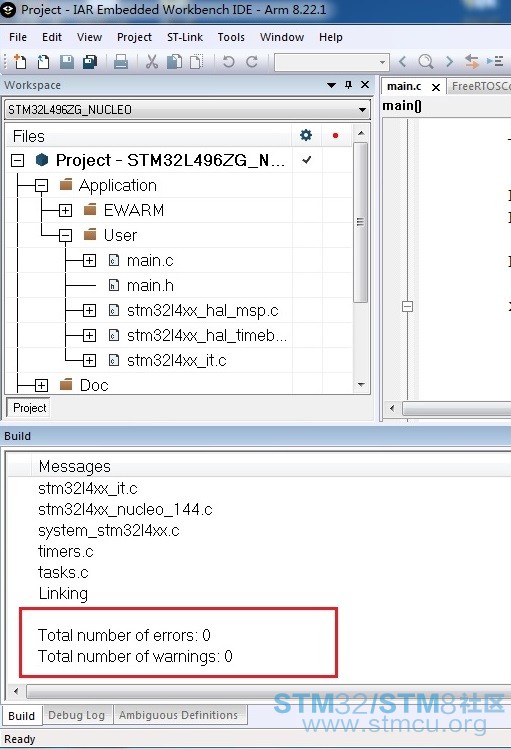511x749 pixels.
Task: Click the workspace tree vertical scrollbar thumb
Action: pyautogui.click(x=361, y=222)
